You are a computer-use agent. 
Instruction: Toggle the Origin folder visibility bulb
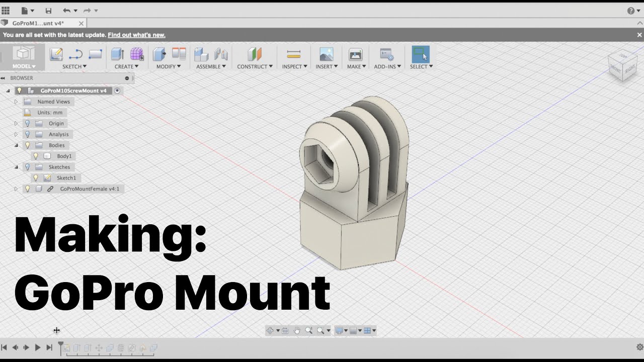pos(28,123)
